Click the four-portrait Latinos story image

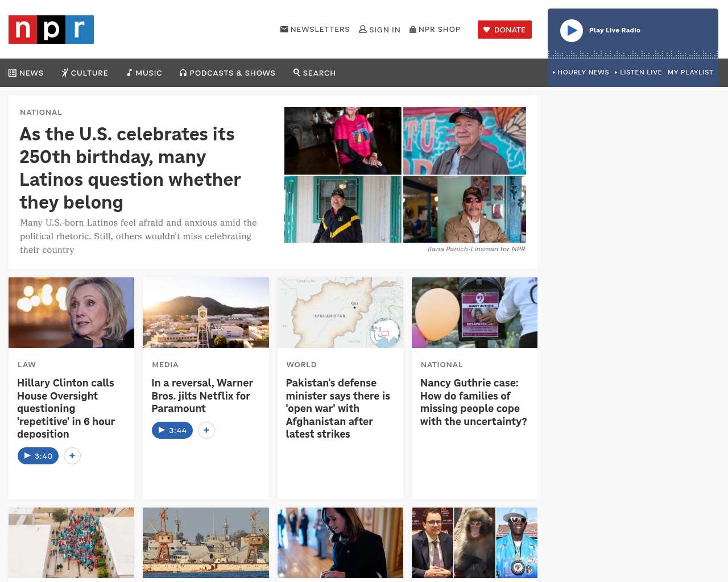(x=405, y=174)
